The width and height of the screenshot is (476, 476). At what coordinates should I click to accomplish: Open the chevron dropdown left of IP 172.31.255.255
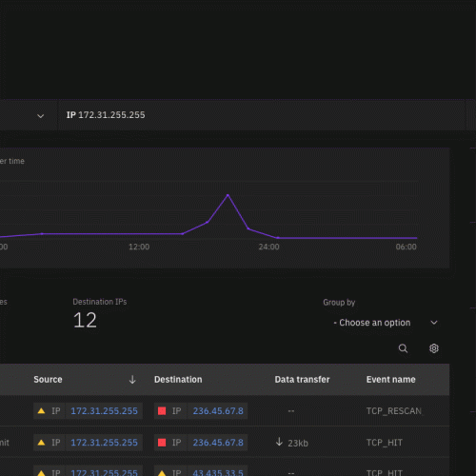(x=41, y=116)
